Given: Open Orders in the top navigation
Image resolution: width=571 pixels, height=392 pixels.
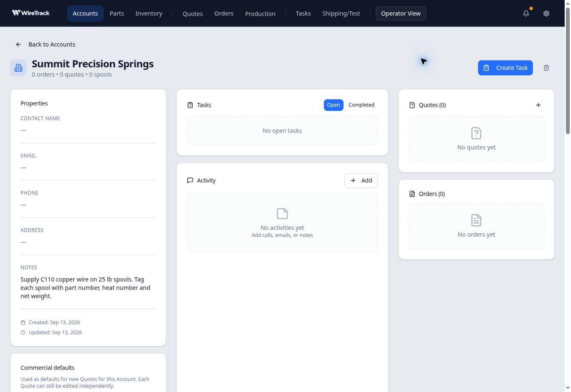Looking at the screenshot, I should pyautogui.click(x=224, y=14).
